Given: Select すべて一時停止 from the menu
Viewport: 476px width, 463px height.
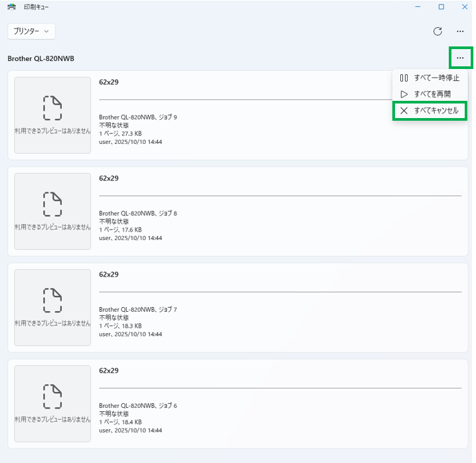Looking at the screenshot, I should coord(436,78).
